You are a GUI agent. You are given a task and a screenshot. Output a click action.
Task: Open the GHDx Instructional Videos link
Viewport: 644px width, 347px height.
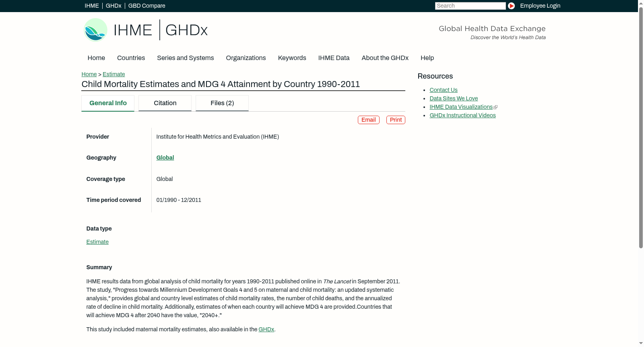click(x=462, y=115)
